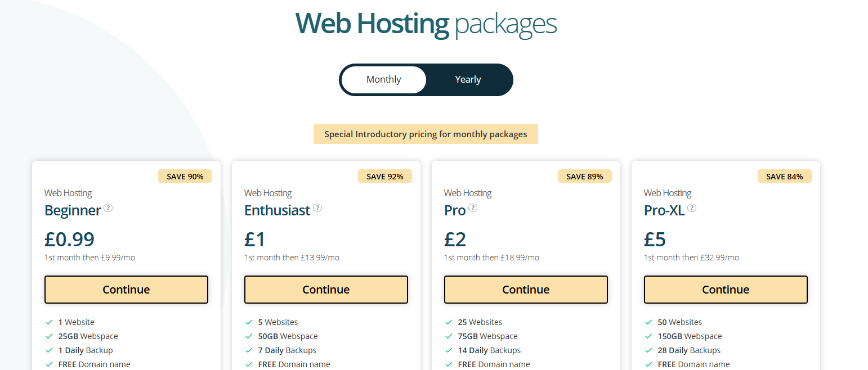Viewport: 868px width, 370px height.
Task: Click the SAVE 90% badge
Action: 185,177
